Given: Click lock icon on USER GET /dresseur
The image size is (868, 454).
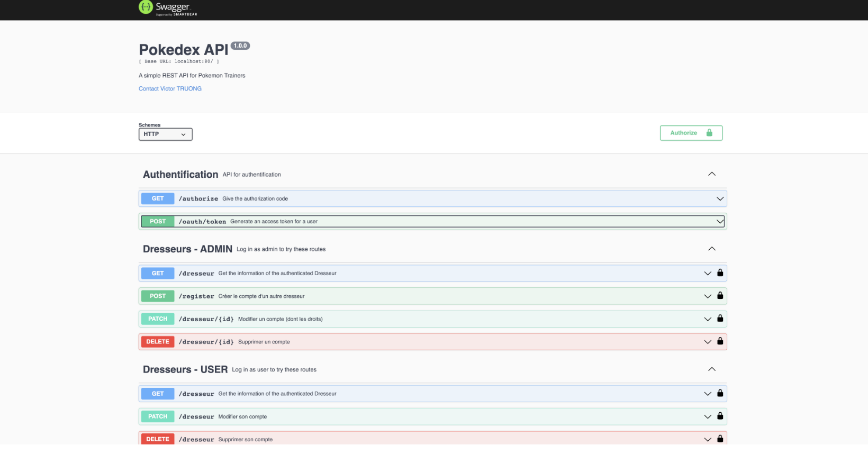Looking at the screenshot, I should point(720,393).
